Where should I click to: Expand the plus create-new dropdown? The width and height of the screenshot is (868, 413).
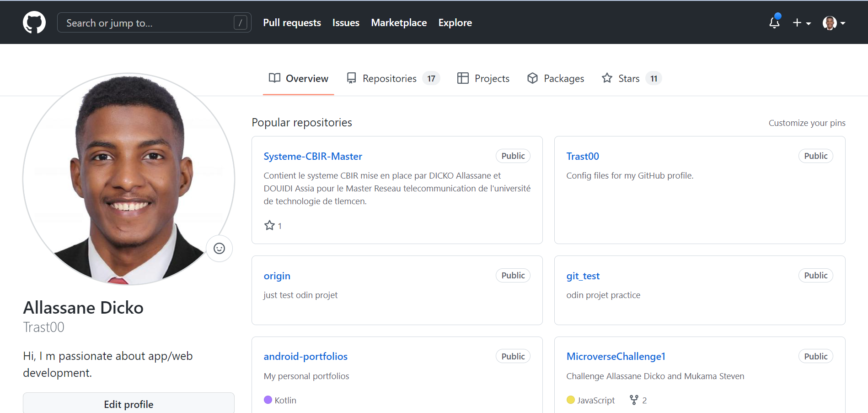coord(801,22)
